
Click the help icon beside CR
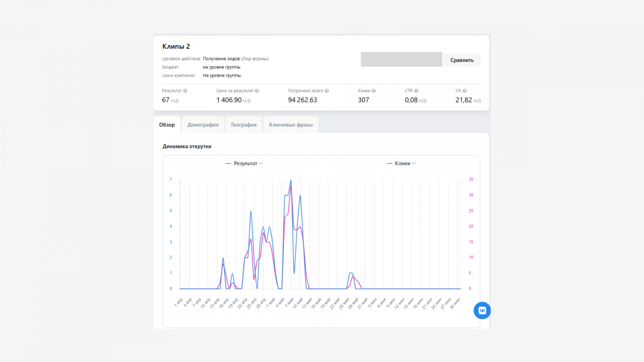pyautogui.click(x=464, y=91)
